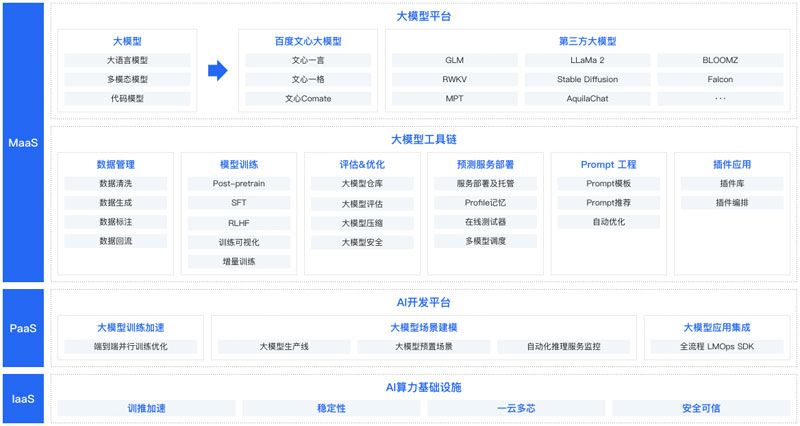
Task: Click the blue right arrow icon
Action: pyautogui.click(x=218, y=70)
